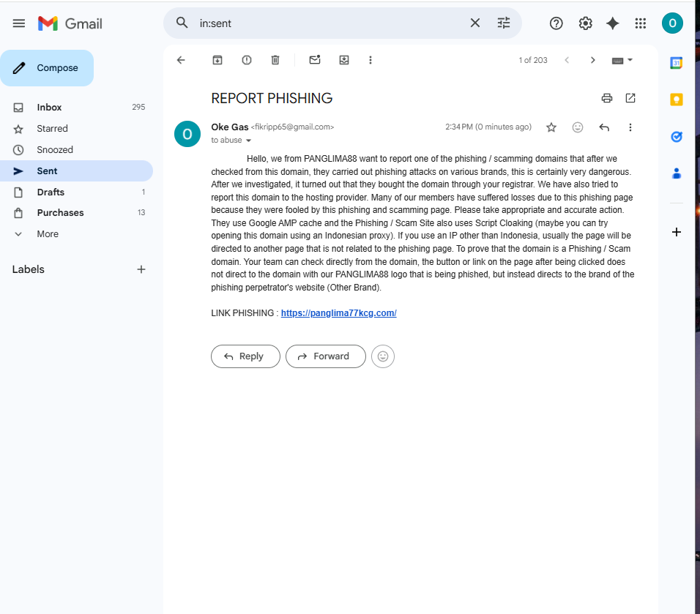The height and width of the screenshot is (614, 700).
Task: Go back to Sent list arrow
Action: [181, 60]
